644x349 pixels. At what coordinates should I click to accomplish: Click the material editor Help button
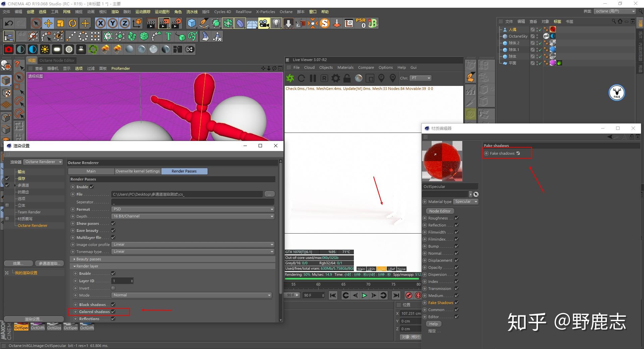433,324
